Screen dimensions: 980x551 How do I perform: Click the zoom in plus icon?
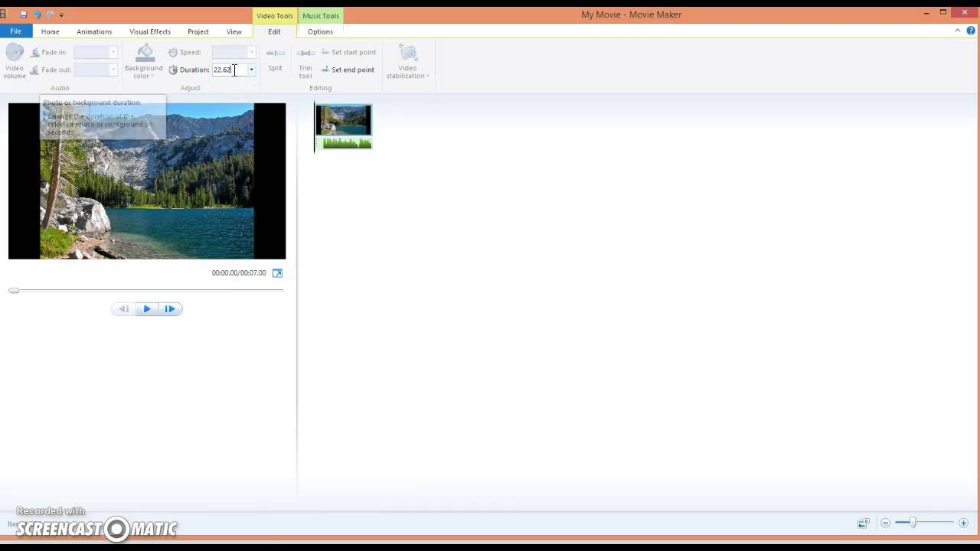pos(963,523)
